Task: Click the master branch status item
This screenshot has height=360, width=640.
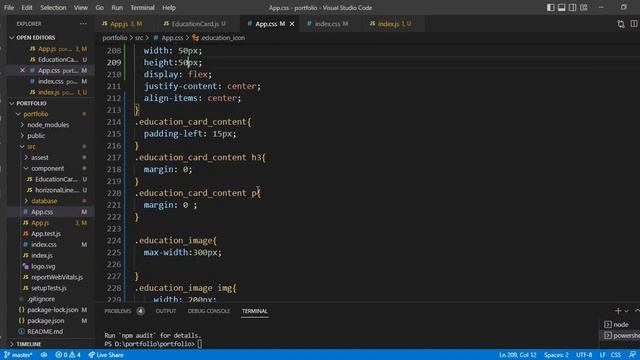Action: click(x=18, y=355)
